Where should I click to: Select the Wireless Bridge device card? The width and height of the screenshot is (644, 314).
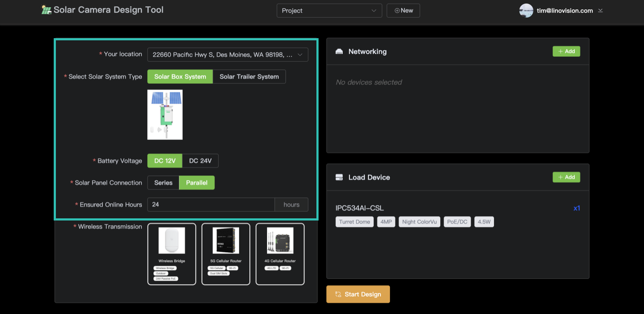[x=172, y=254]
